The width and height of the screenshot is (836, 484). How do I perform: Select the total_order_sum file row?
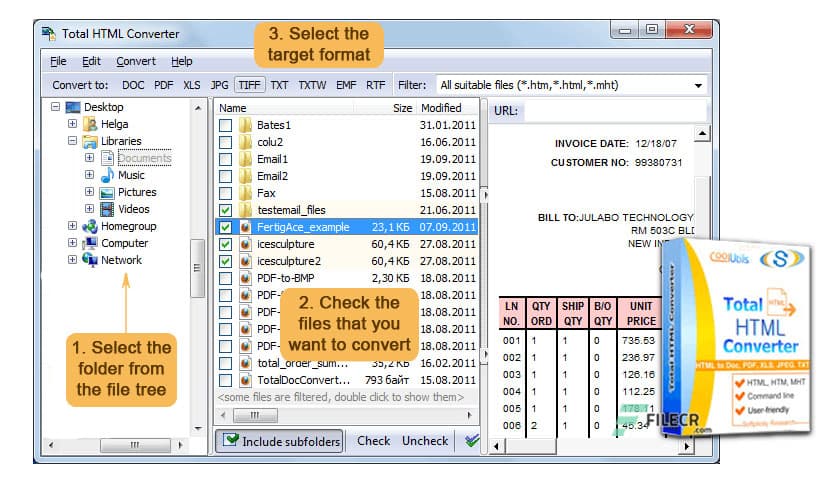coord(347,364)
